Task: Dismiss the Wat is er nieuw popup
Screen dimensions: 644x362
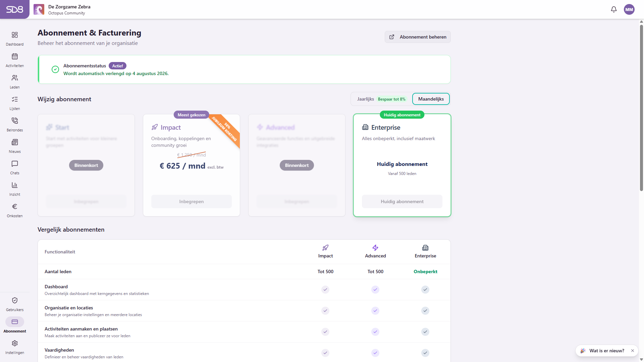Action: click(633, 351)
